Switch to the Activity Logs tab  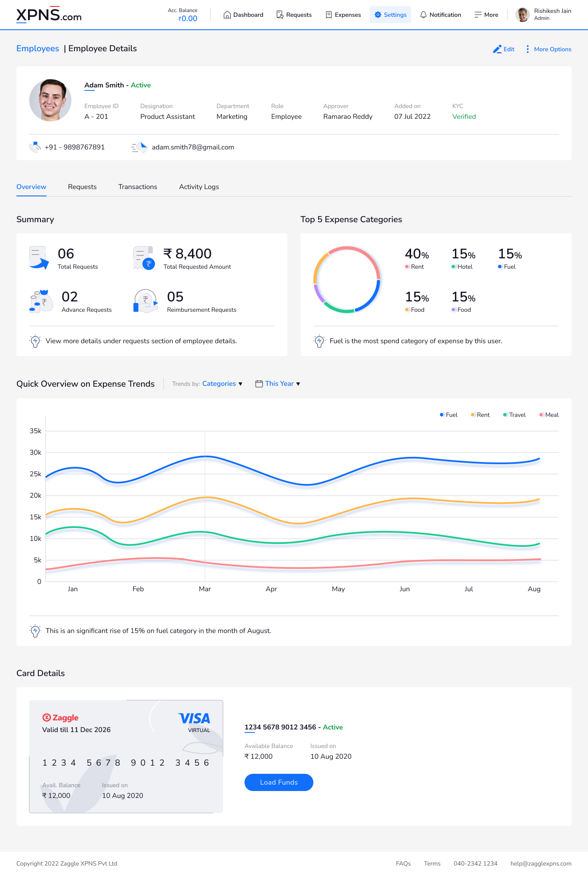point(199,187)
